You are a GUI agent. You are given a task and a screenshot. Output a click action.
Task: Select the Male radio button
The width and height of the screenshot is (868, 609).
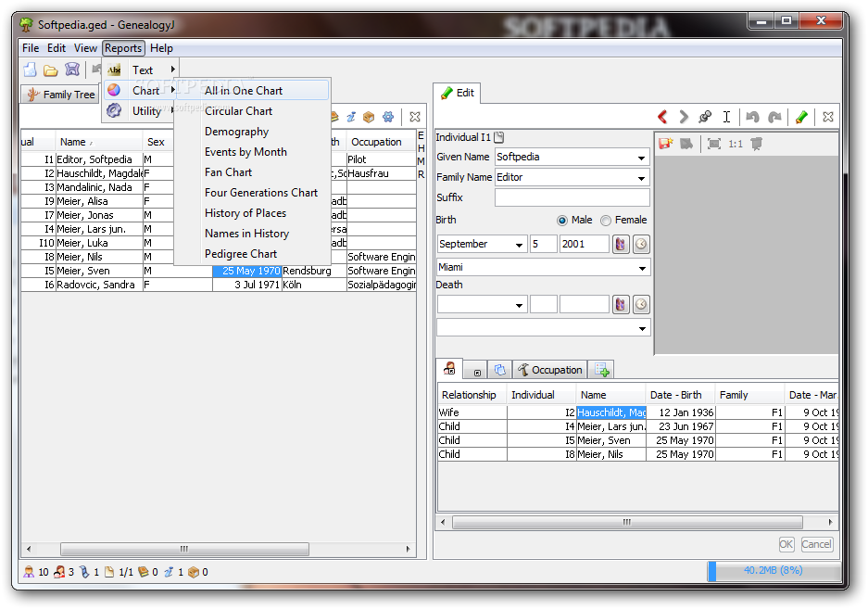click(x=562, y=221)
